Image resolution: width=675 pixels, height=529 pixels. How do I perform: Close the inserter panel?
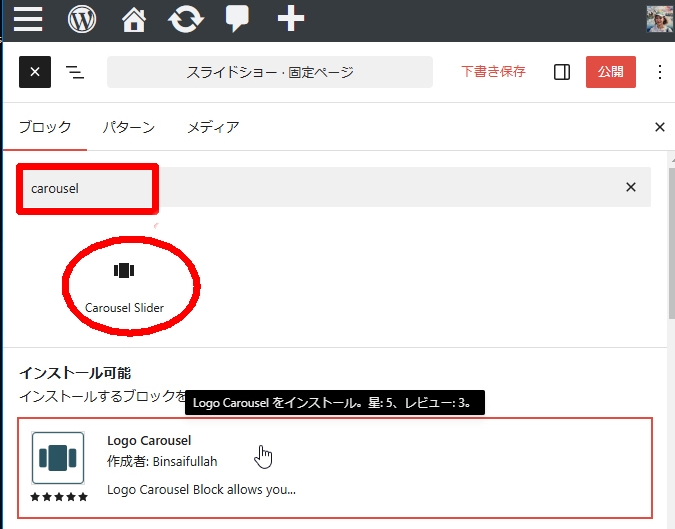[x=659, y=127]
